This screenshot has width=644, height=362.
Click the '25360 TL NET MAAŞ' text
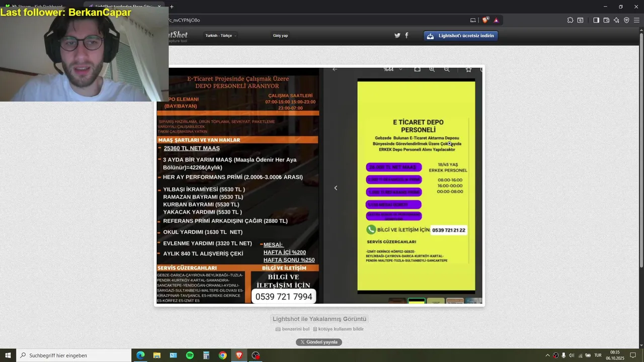pos(192,148)
